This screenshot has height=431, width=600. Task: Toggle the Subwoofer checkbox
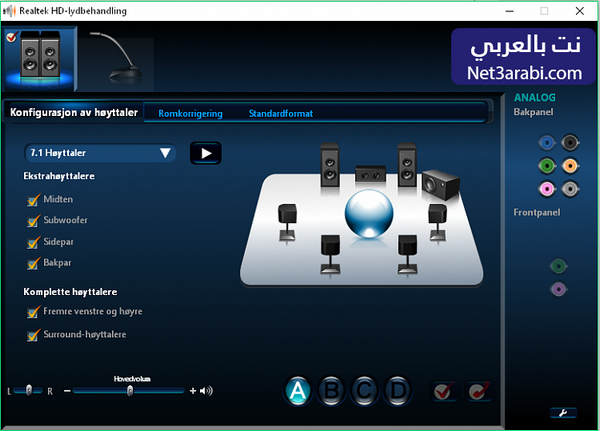[x=33, y=221]
